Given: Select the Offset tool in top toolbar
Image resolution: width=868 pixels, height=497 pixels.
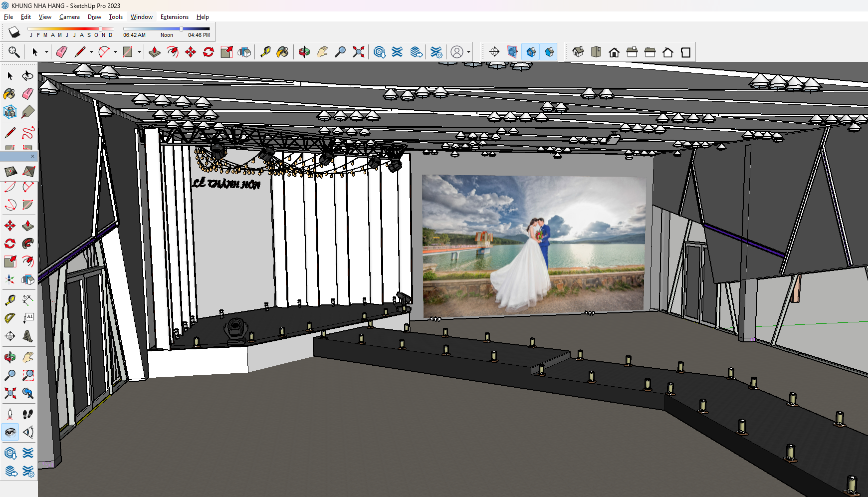Looking at the screenshot, I should click(173, 52).
